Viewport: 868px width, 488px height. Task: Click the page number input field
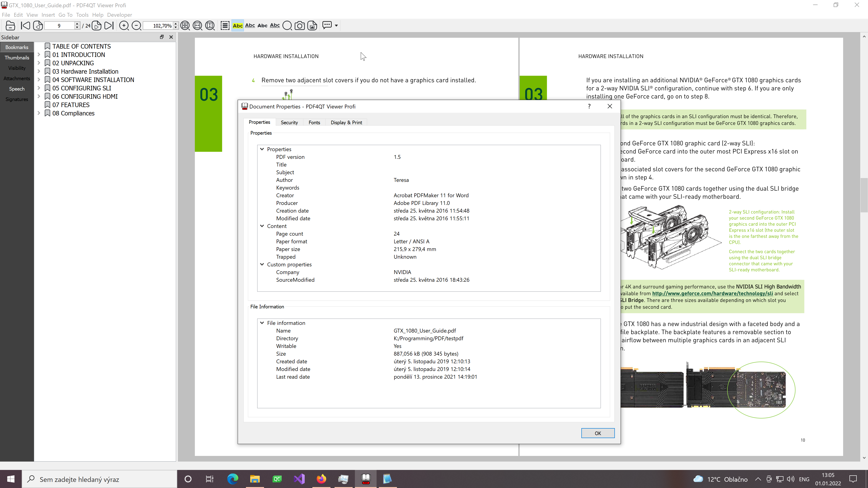[x=59, y=26]
